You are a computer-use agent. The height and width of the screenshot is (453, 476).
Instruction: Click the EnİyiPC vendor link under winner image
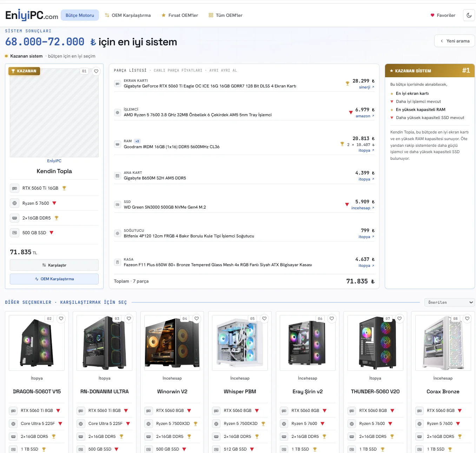[x=54, y=161]
